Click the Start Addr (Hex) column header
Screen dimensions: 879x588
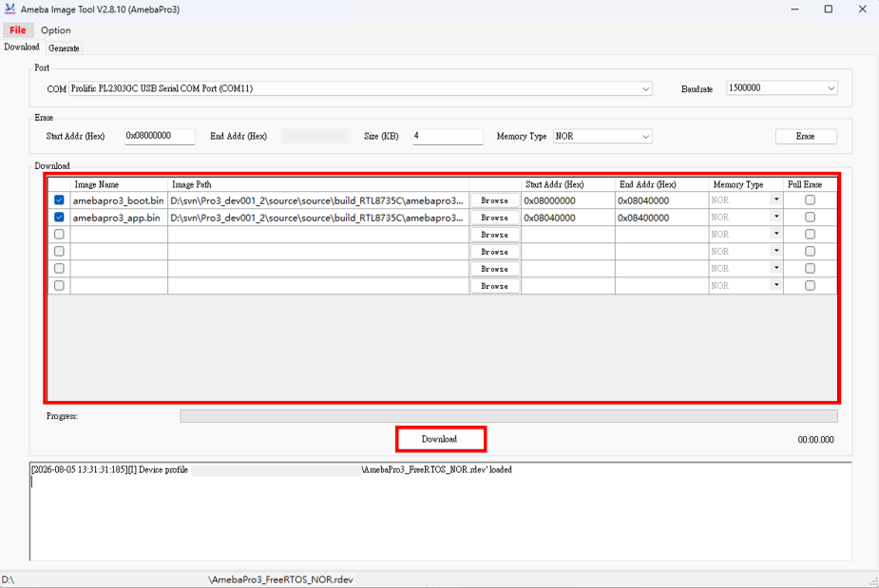tap(568, 184)
